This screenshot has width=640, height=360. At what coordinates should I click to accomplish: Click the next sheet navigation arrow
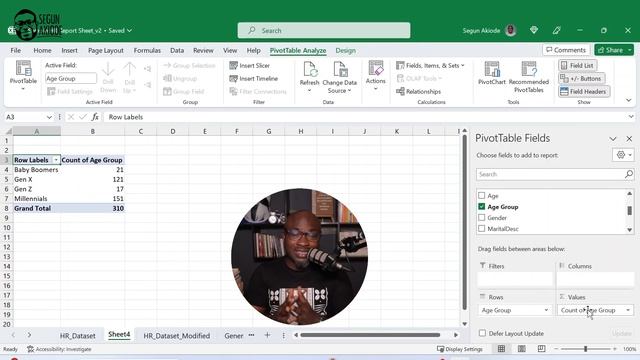click(x=29, y=335)
